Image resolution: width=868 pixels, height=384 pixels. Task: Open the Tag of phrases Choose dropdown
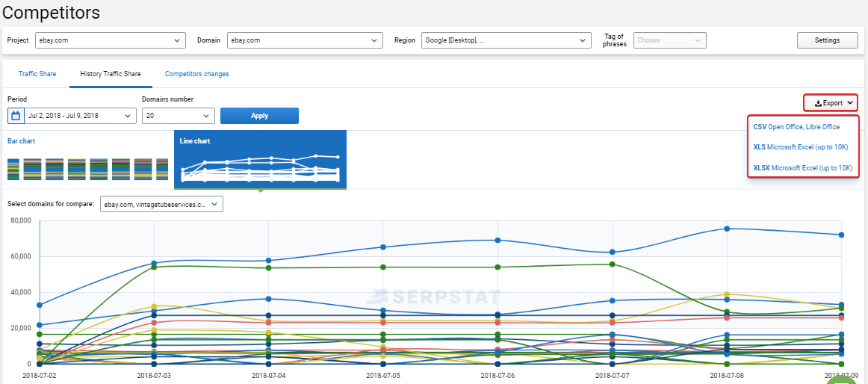[x=670, y=40]
